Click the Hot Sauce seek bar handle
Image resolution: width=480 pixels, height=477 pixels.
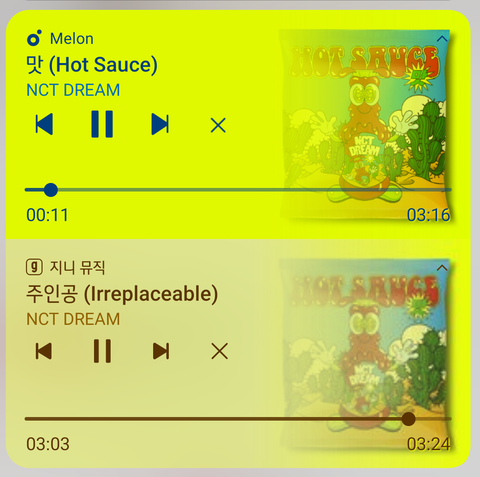pyautogui.click(x=51, y=190)
